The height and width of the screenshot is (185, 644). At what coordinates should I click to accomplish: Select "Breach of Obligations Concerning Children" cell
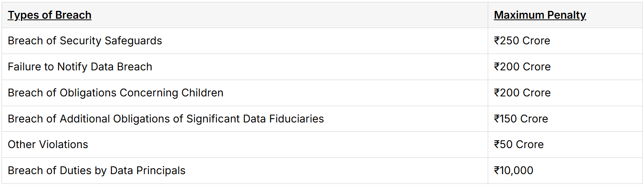point(115,93)
